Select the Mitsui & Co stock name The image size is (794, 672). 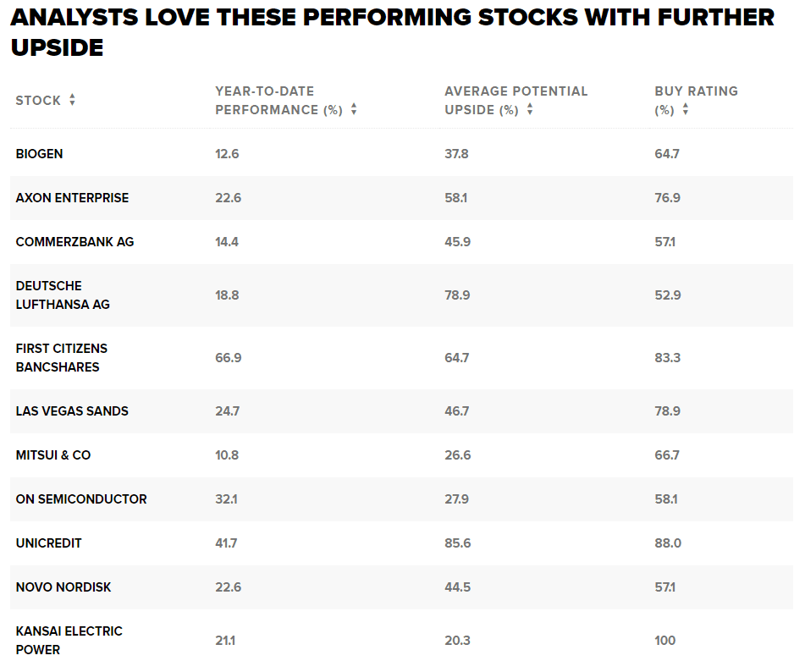[52, 455]
